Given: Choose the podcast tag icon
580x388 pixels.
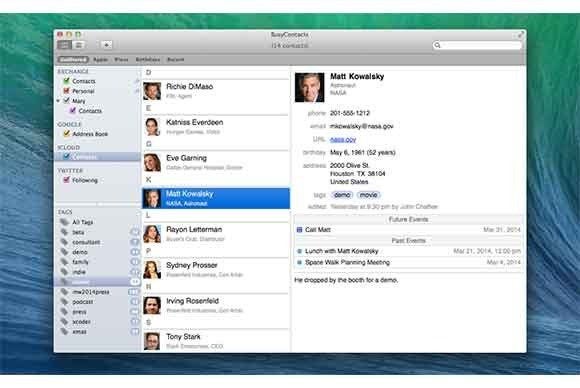Looking at the screenshot, I should [65, 302].
